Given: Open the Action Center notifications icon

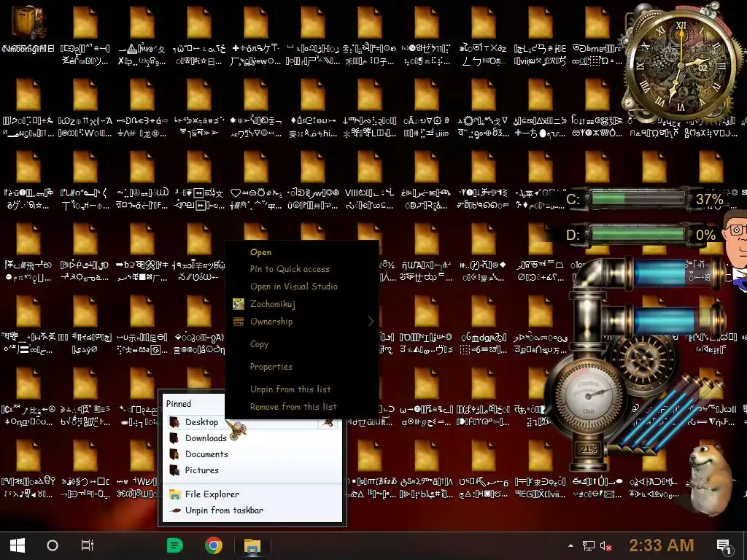Looking at the screenshot, I should pos(724,547).
